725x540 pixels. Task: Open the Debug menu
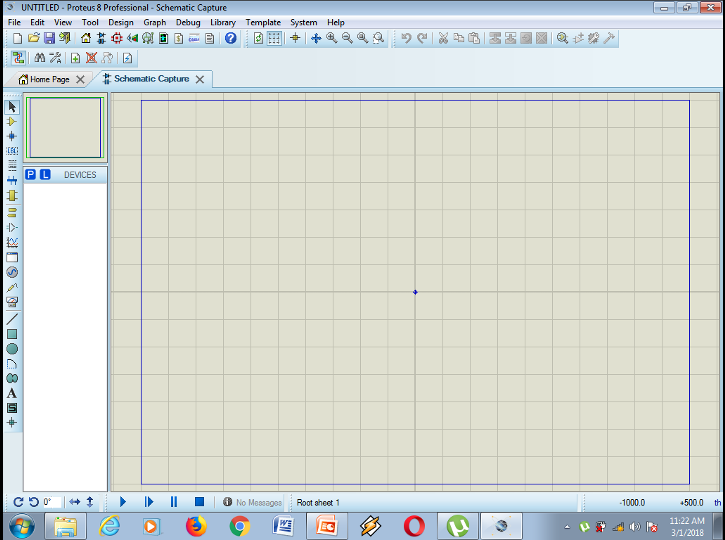click(x=188, y=22)
